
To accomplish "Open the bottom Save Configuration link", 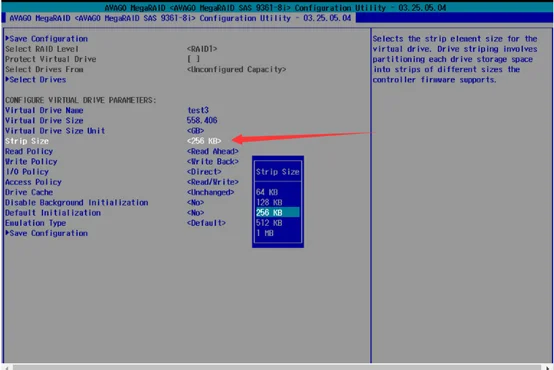I will [47, 233].
